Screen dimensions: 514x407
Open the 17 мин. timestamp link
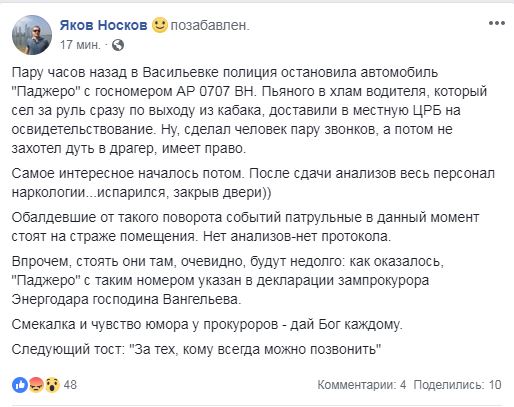click(80, 45)
